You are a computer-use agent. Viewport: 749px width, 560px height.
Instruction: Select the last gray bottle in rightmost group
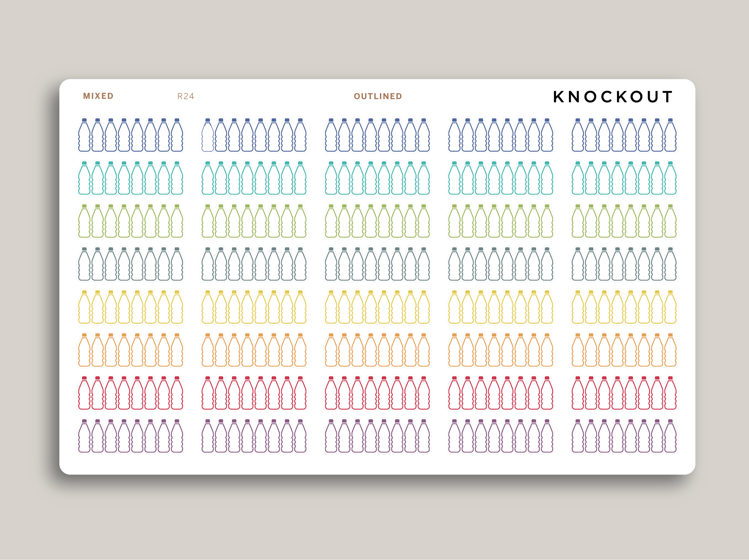[670, 264]
